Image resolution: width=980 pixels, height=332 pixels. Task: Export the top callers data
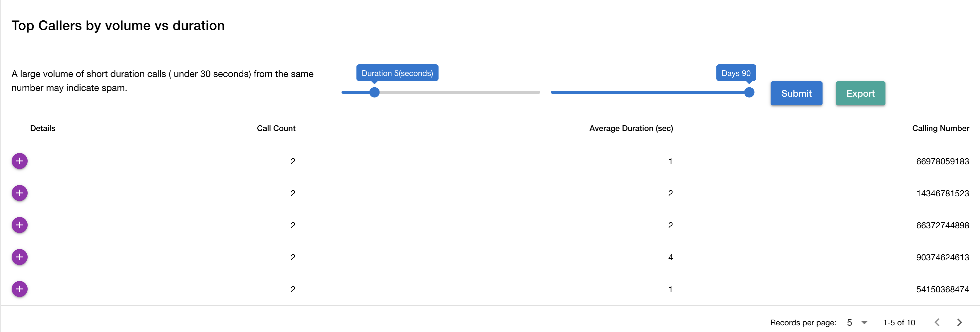click(x=860, y=93)
